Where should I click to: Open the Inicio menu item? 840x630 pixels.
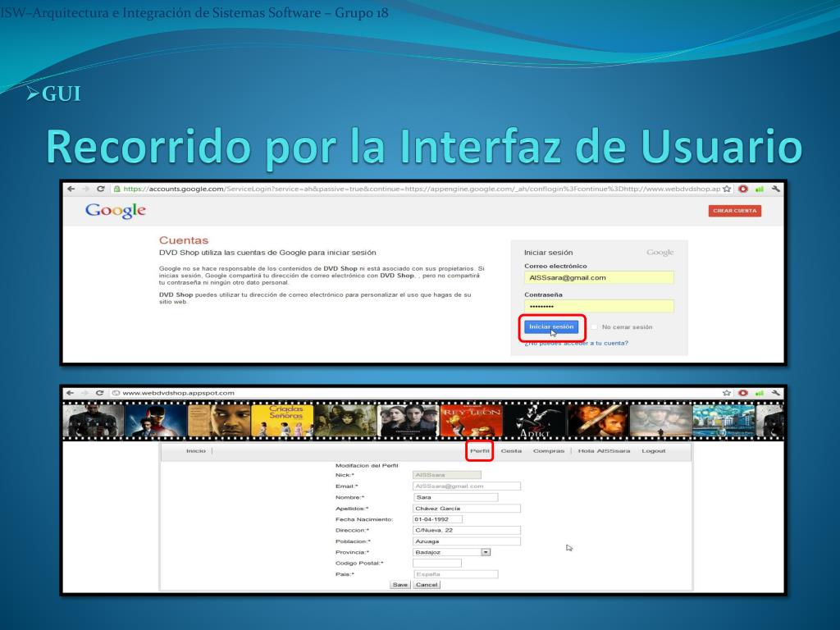[196, 451]
